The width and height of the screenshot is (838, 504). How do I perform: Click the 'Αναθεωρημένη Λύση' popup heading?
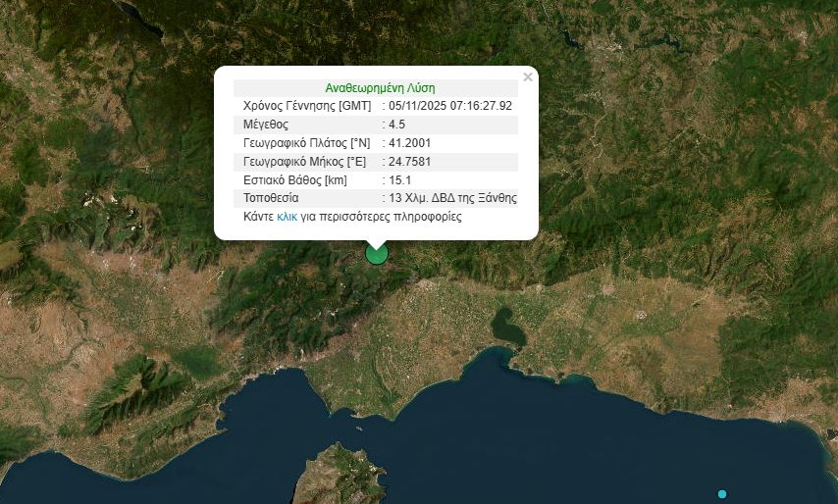(x=379, y=87)
